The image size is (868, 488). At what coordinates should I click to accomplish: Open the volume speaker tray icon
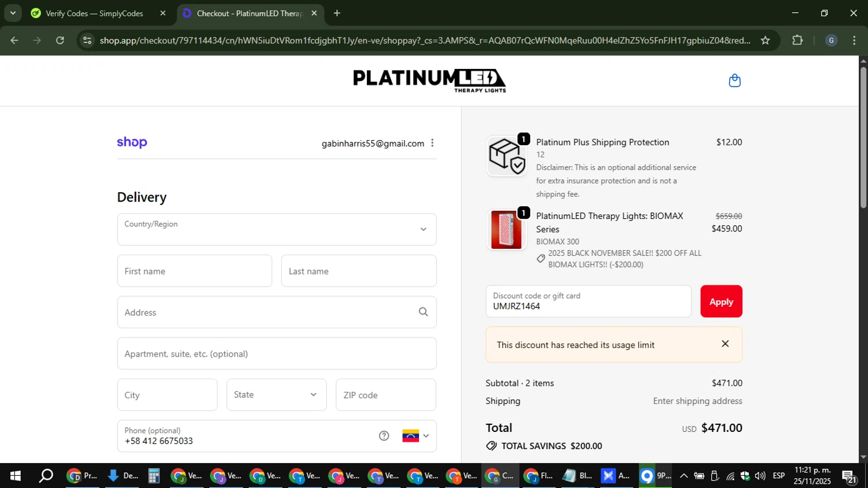(x=760, y=476)
